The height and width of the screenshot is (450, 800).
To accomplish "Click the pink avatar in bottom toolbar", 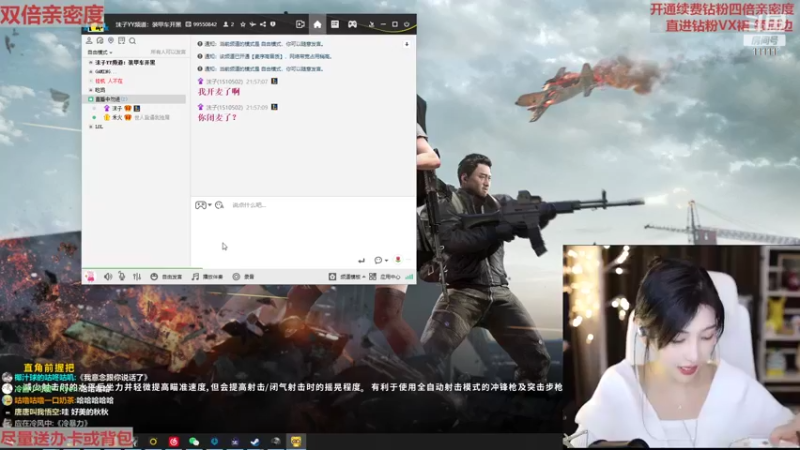I will tap(90, 277).
